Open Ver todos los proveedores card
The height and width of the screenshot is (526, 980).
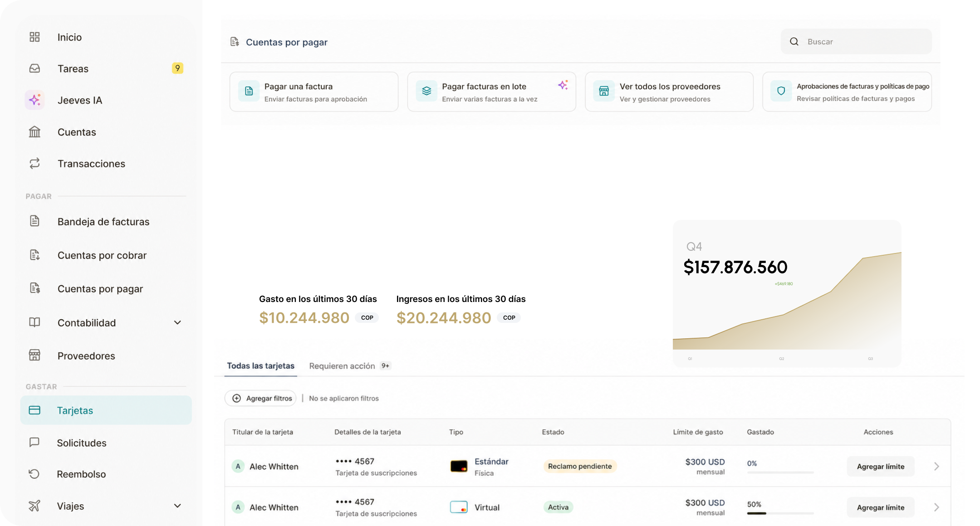[669, 92]
